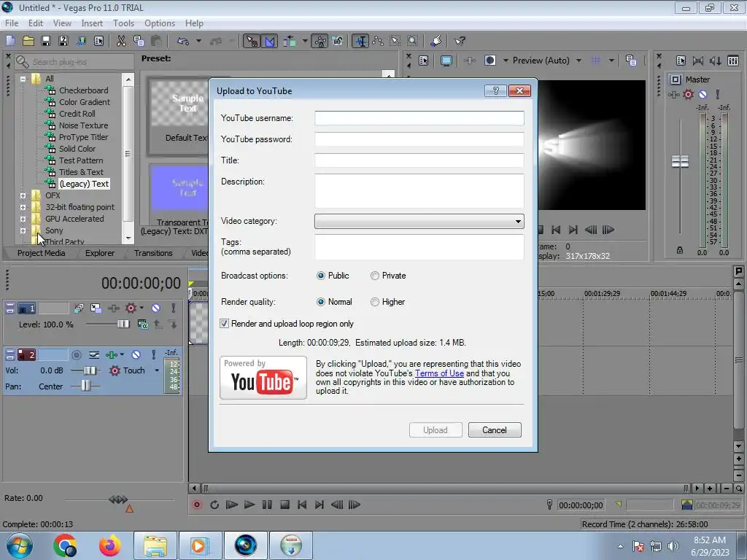Open Track Motion on video track 1
The image size is (747, 560).
(x=96, y=308)
